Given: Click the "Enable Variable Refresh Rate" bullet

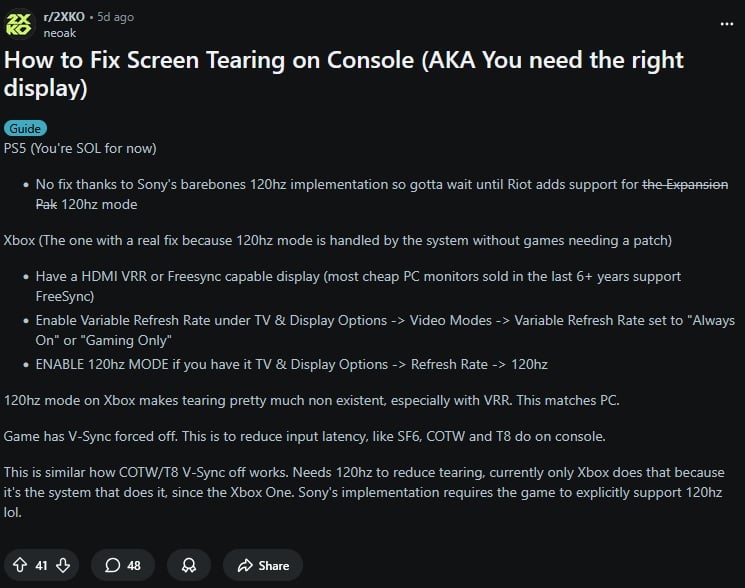Looking at the screenshot, I should pyautogui.click(x=380, y=320).
